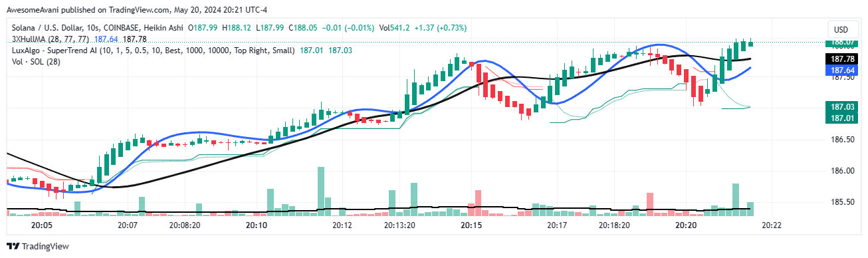This screenshot has height=258, width=868.
Task: Click the Vol 541.2 value in legend
Action: 394,28
